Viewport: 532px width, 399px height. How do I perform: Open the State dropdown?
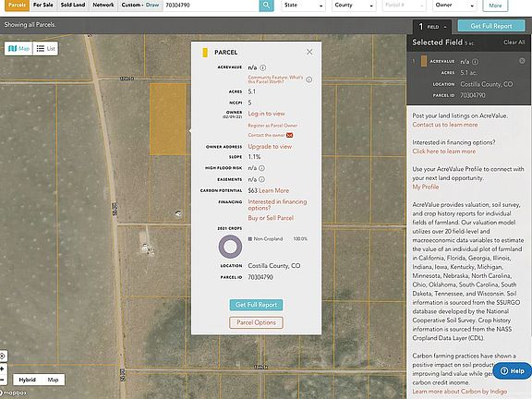coord(303,6)
